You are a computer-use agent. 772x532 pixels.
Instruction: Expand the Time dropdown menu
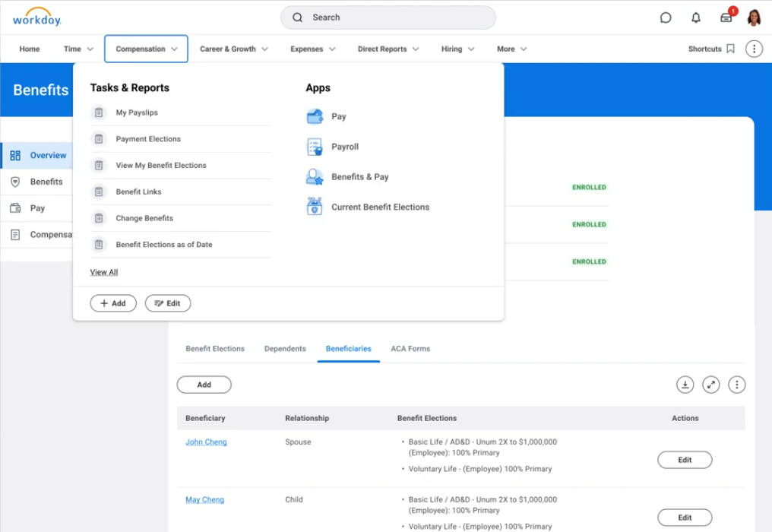pos(78,49)
